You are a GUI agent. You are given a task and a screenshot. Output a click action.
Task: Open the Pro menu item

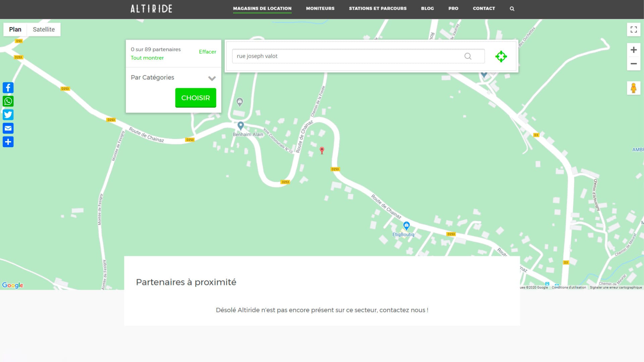[x=453, y=8]
